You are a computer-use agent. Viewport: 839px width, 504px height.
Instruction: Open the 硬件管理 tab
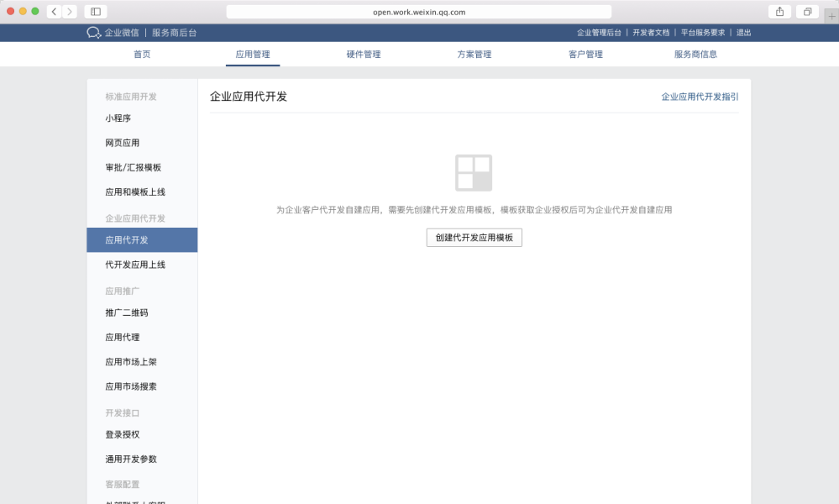[x=364, y=55]
